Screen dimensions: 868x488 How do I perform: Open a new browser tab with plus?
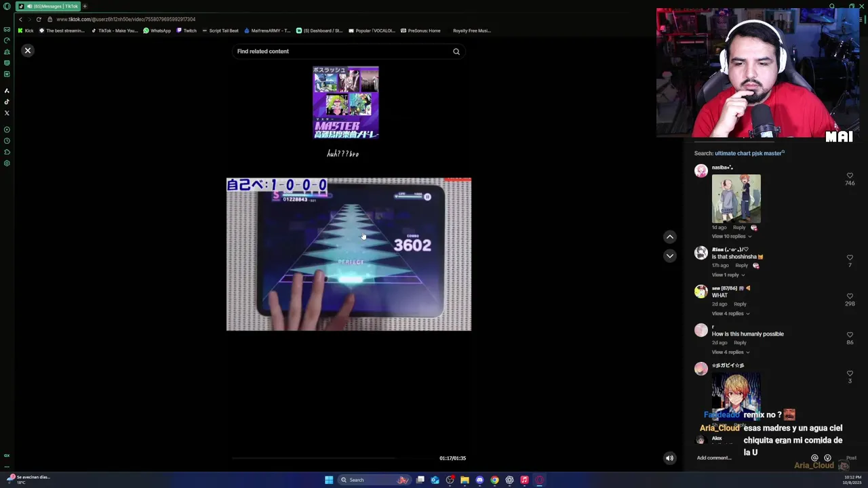pyautogui.click(x=85, y=6)
